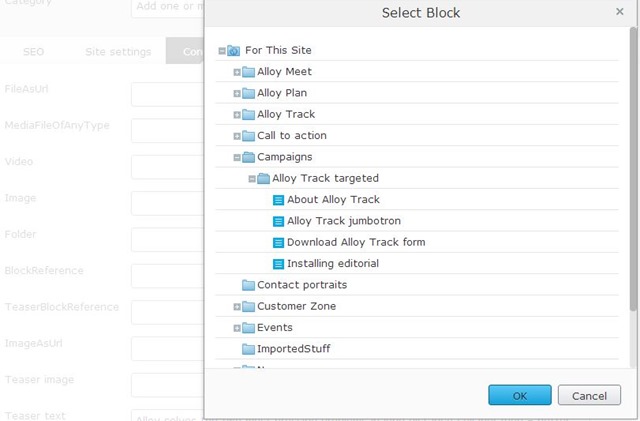Click the ImportedStuff folder icon

point(248,349)
